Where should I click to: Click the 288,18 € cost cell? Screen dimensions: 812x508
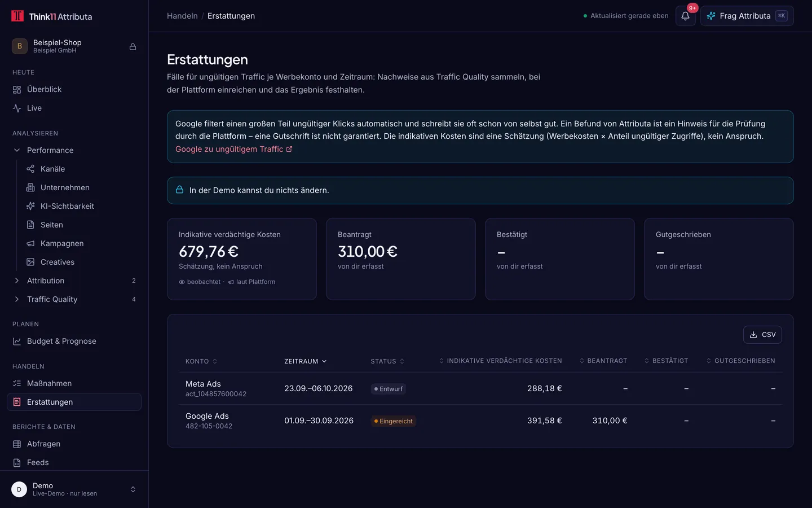click(x=545, y=388)
